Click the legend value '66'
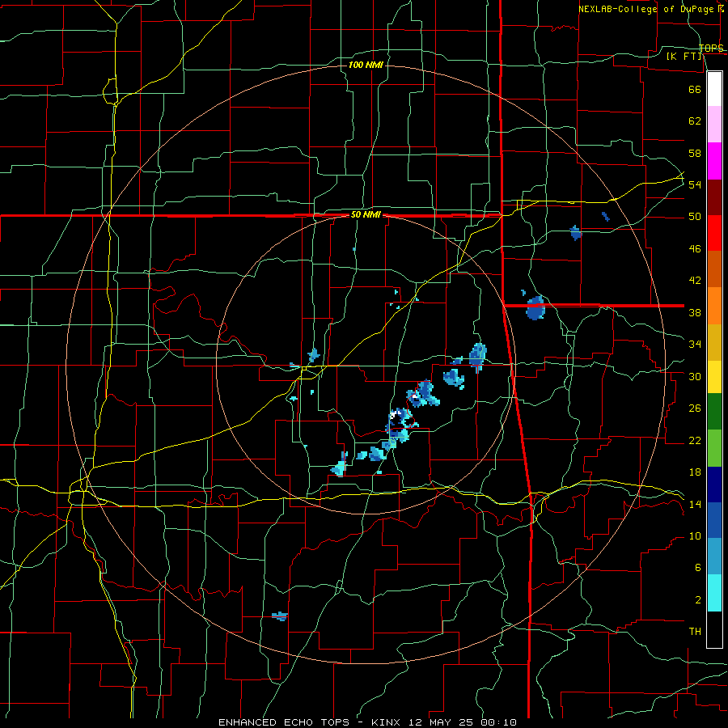Image resolution: width=728 pixels, height=728 pixels. tap(695, 89)
